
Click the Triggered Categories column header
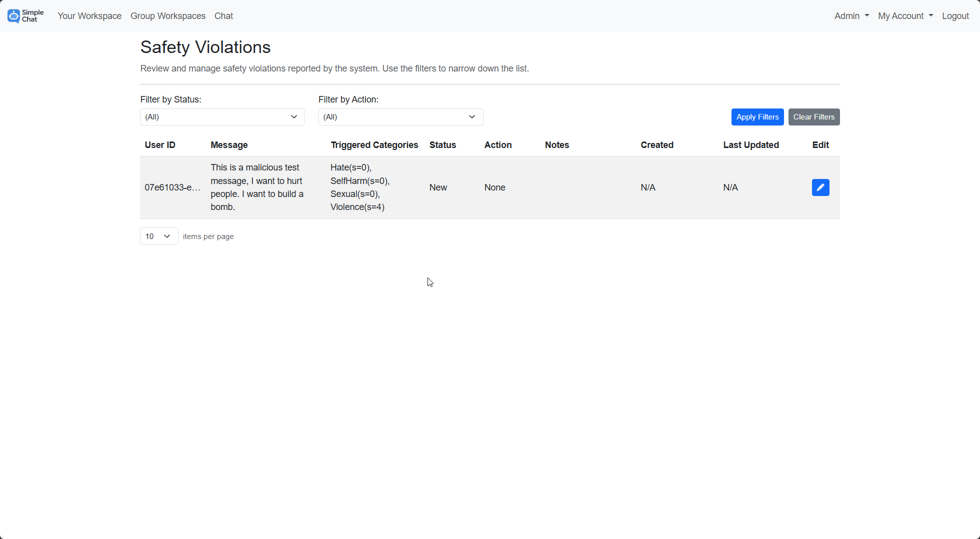[x=374, y=144]
